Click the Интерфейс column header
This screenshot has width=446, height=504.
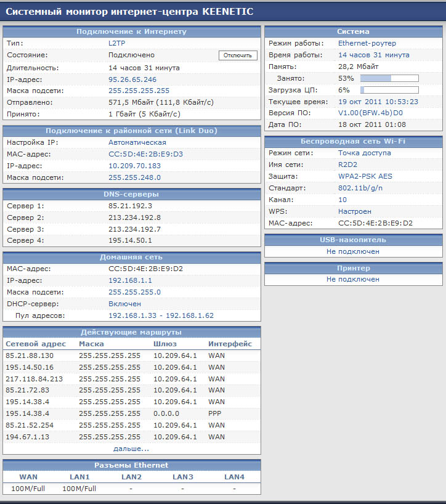click(230, 344)
